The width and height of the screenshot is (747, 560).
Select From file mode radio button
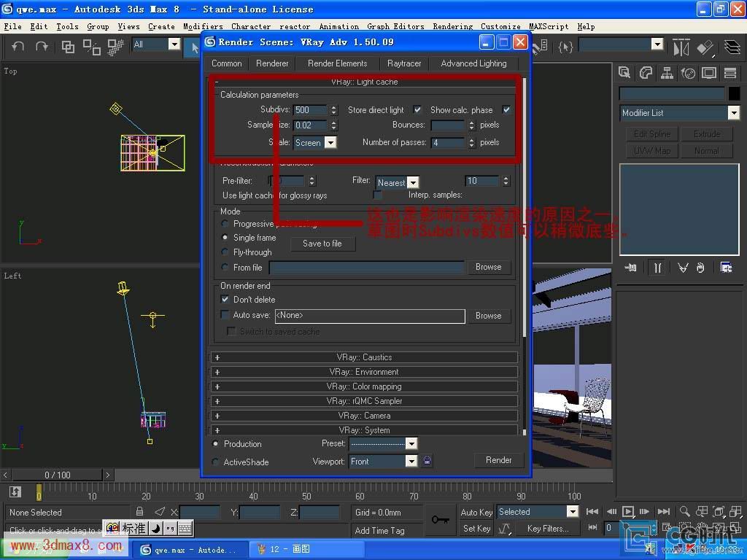(x=225, y=267)
